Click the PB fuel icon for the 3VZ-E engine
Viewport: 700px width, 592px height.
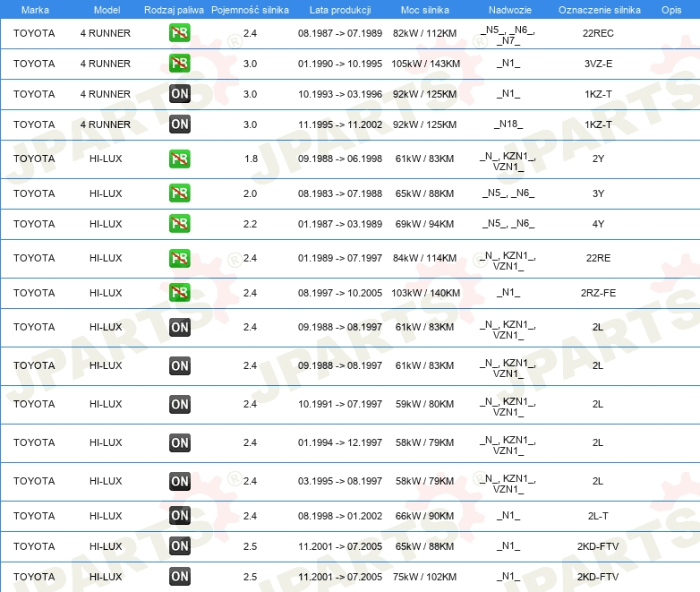179,64
